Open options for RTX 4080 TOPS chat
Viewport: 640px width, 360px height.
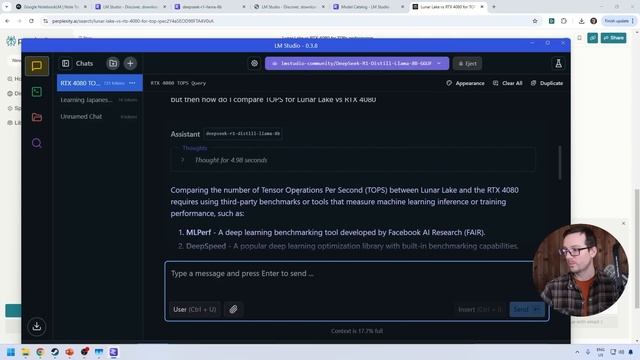click(x=132, y=83)
